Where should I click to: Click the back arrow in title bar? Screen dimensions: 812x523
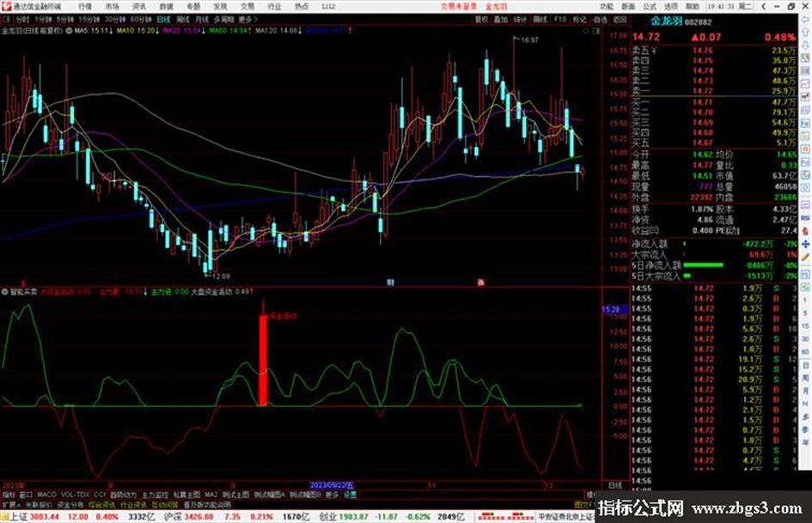coord(764,6)
